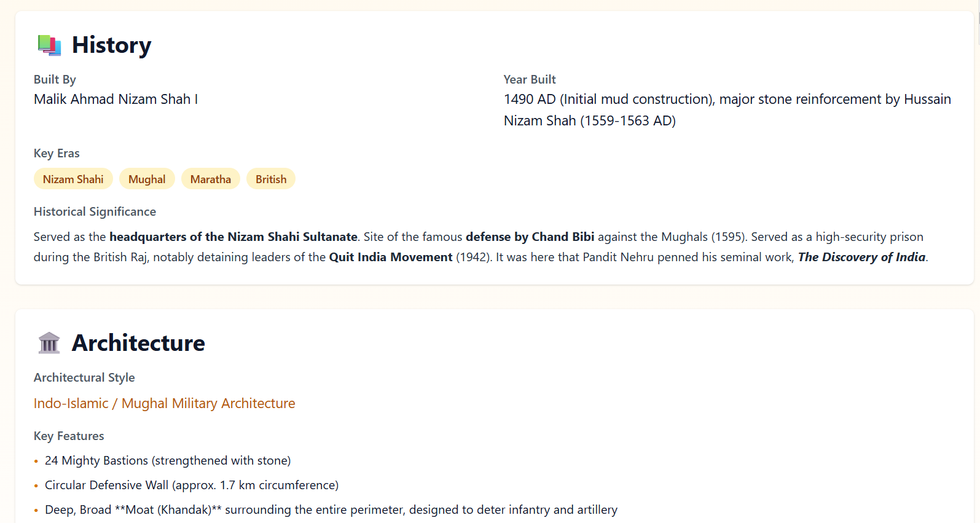Click 'The Discovery of India' italic title

(861, 258)
